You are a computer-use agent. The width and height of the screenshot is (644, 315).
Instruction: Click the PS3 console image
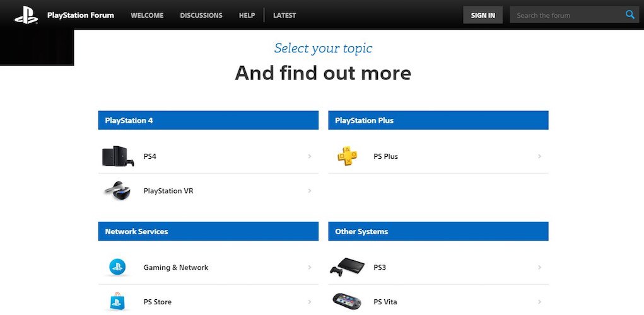tap(348, 267)
